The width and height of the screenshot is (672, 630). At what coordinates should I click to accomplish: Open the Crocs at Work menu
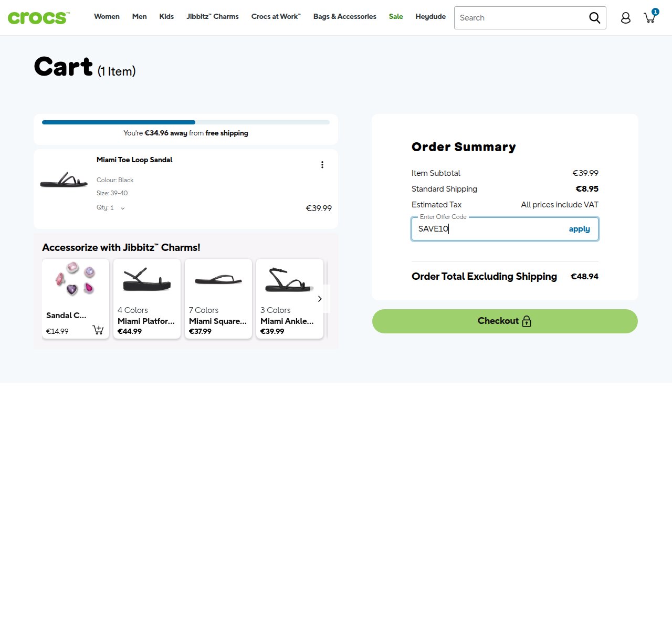[276, 17]
